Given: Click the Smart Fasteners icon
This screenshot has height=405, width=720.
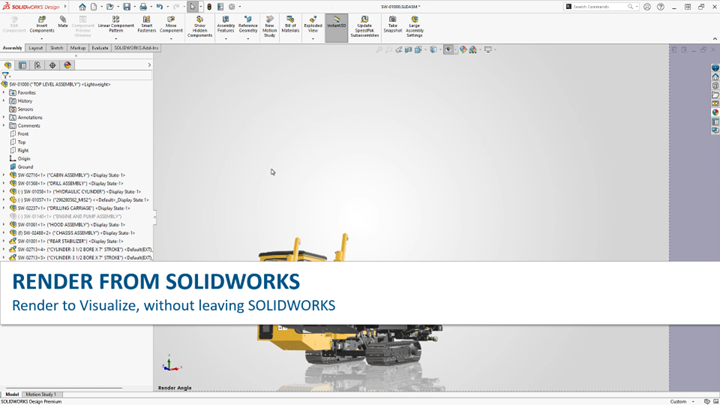Looking at the screenshot, I should pyautogui.click(x=147, y=25).
